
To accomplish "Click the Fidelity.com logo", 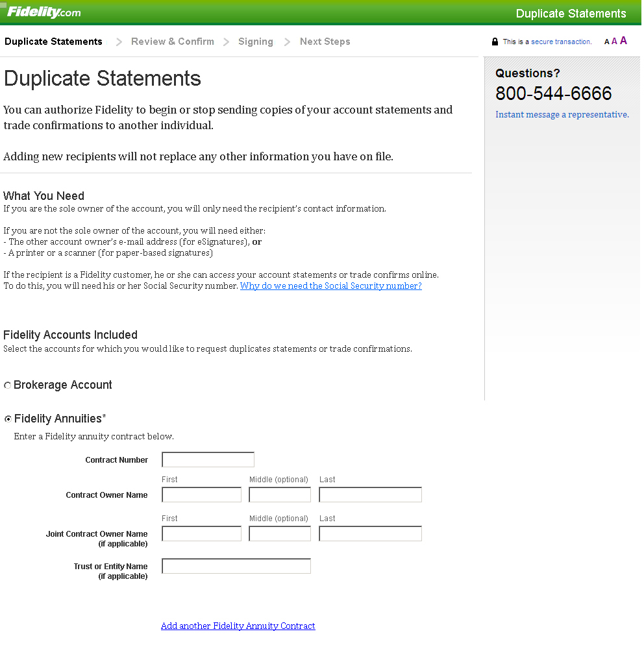I will [x=44, y=12].
